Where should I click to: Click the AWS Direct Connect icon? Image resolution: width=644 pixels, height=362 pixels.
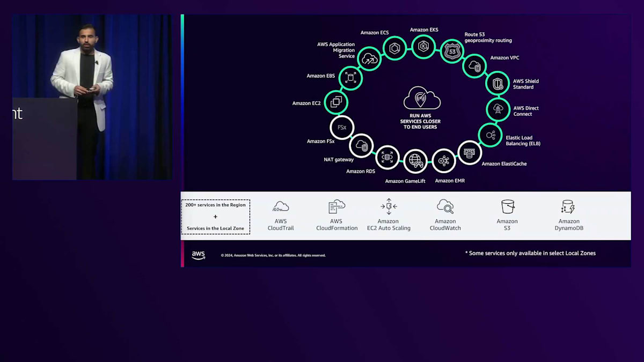pyautogui.click(x=497, y=109)
